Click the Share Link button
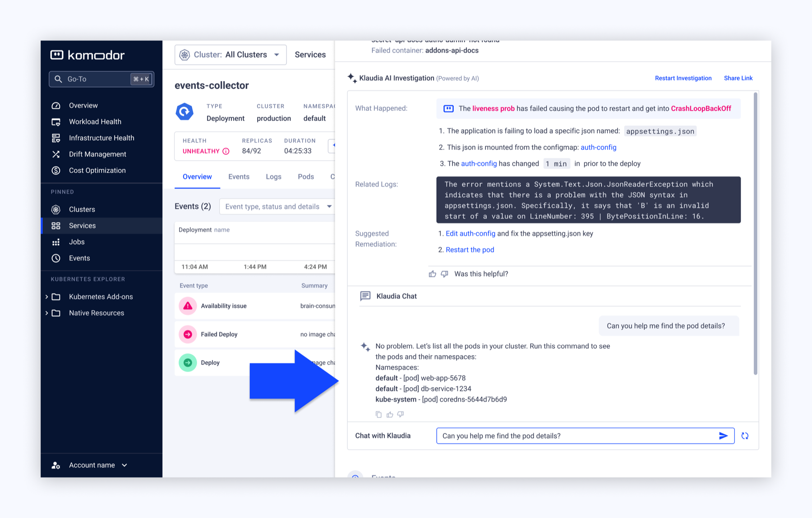Viewport: 812px width, 518px height. pos(738,78)
